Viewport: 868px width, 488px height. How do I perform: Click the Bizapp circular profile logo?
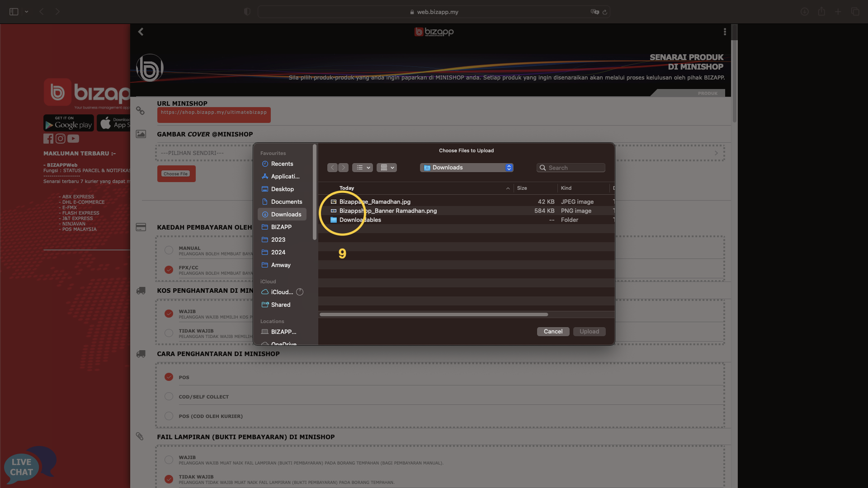click(150, 68)
